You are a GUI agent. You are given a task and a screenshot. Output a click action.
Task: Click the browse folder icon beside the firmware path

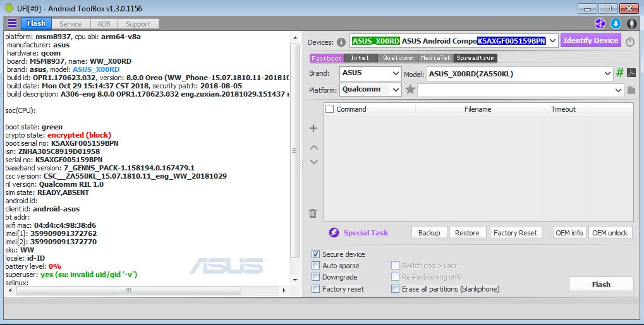(x=631, y=90)
